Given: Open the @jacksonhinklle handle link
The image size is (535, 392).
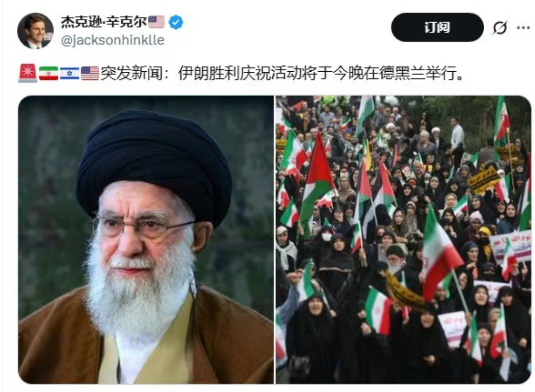Looking at the screenshot, I should point(112,40).
